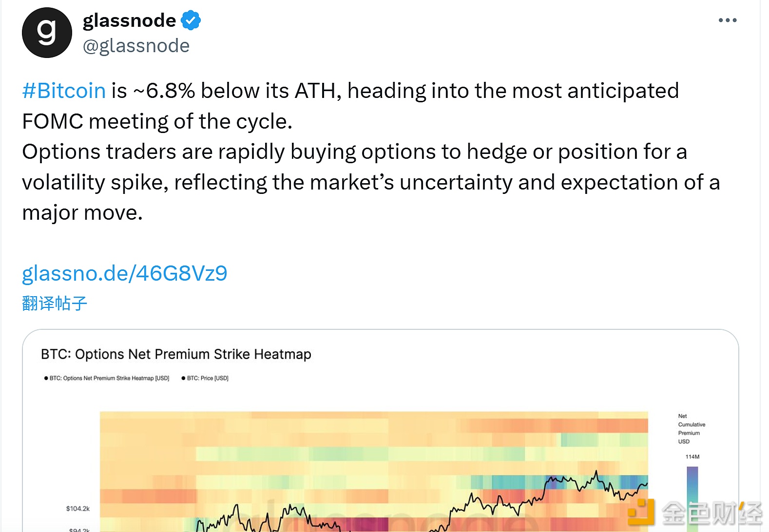Click the chart title BTC: Options Net Premium Strike Heatmap
This screenshot has width=769, height=532.
tap(176, 354)
